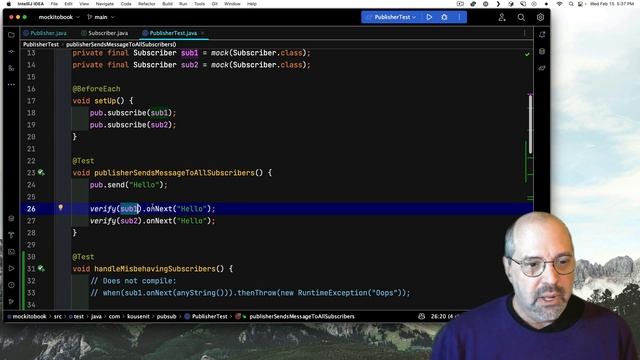Open the Run tool window icon in left sidebar
640x360 pixels.
pos(11,269)
